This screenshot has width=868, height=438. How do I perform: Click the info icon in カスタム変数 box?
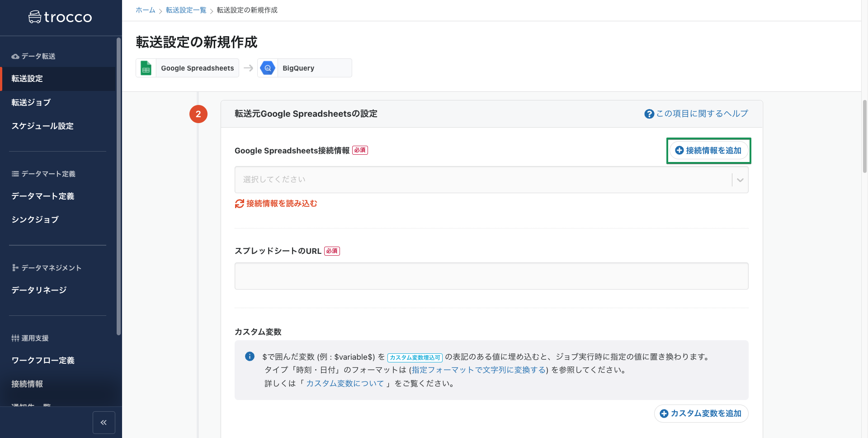250,357
